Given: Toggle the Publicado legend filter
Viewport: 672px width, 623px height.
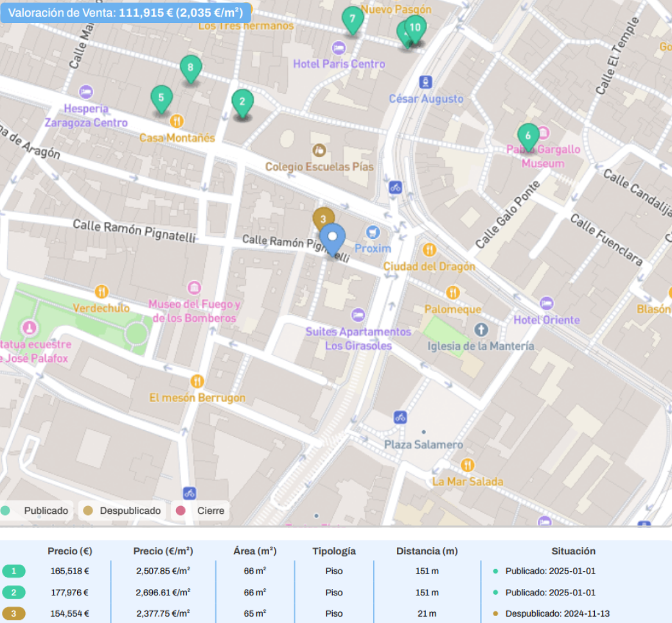Looking at the screenshot, I should pyautogui.click(x=35, y=511).
